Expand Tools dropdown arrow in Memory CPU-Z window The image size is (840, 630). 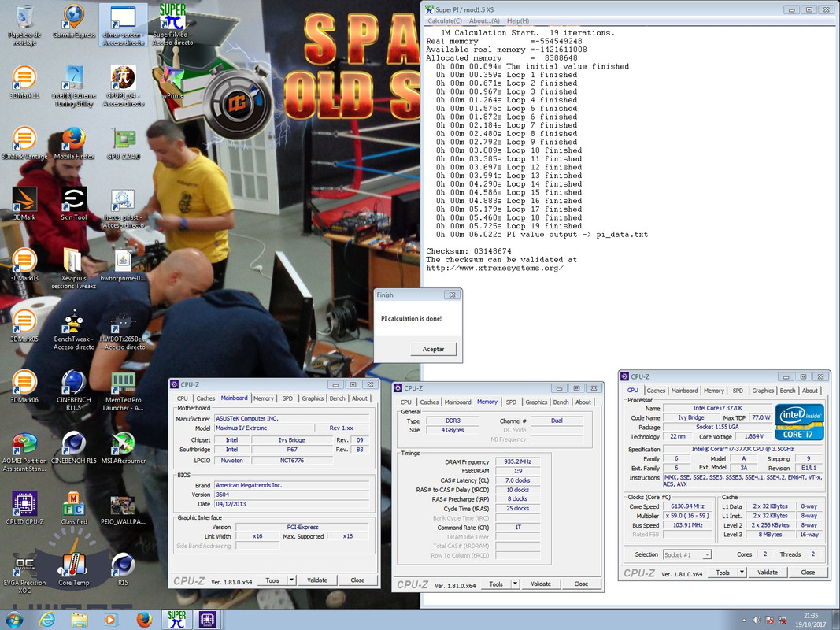pyautogui.click(x=516, y=584)
